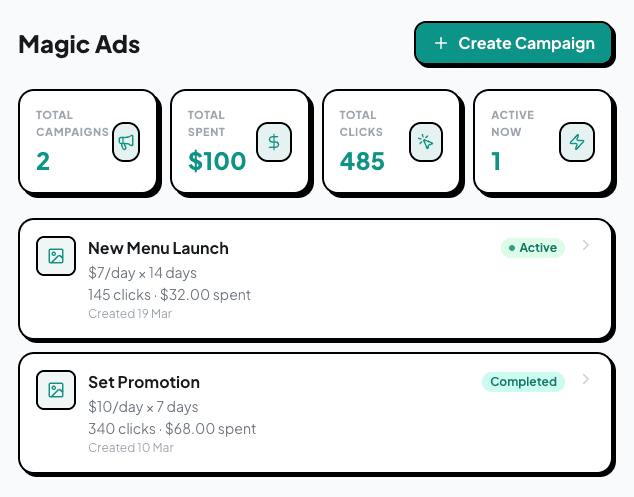Click the Active status badge

click(x=532, y=248)
